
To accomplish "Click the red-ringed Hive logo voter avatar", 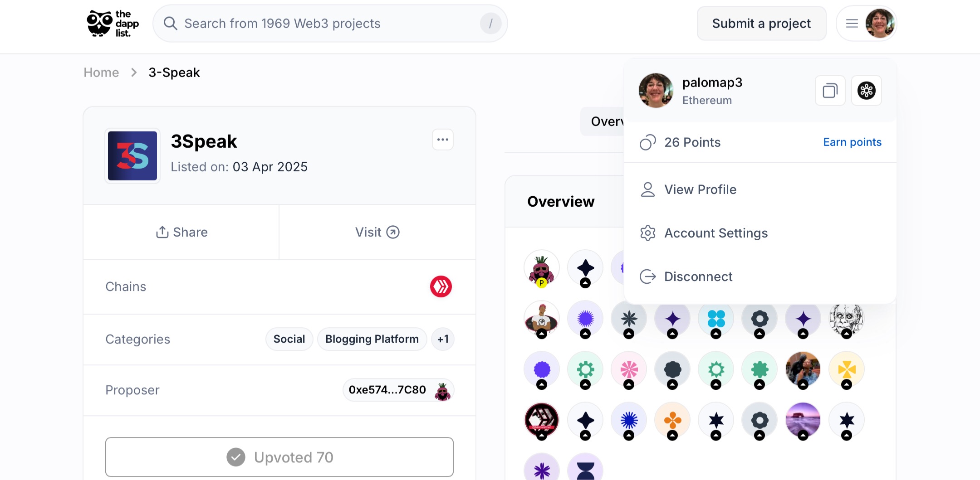I will click(x=541, y=421).
